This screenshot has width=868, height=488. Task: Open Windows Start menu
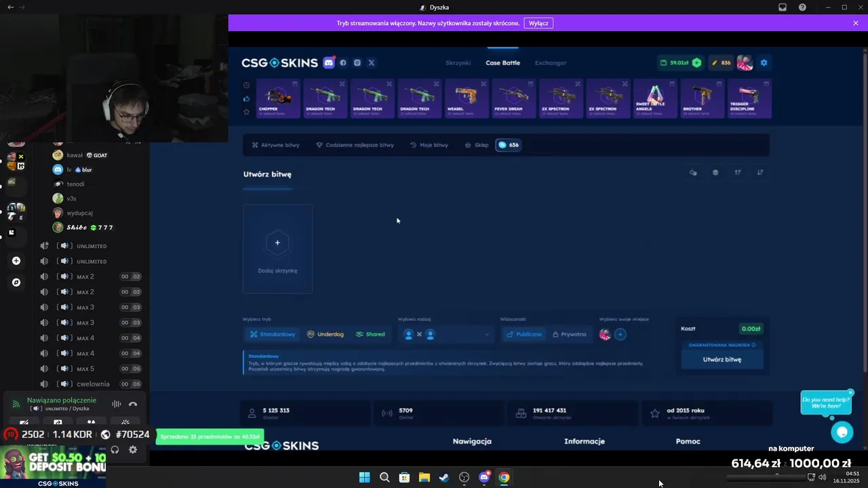(x=364, y=477)
